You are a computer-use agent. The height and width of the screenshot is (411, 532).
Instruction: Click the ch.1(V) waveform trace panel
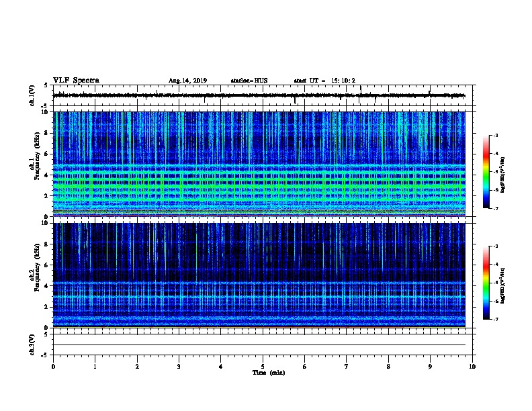(x=263, y=95)
